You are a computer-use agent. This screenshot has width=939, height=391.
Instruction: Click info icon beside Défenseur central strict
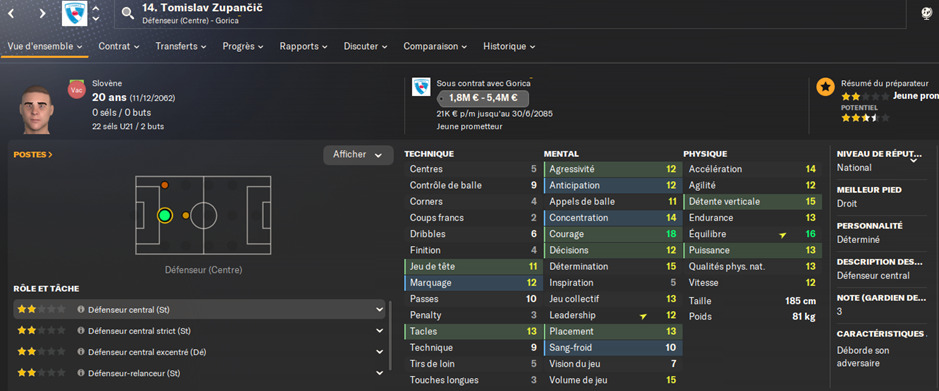point(81,331)
